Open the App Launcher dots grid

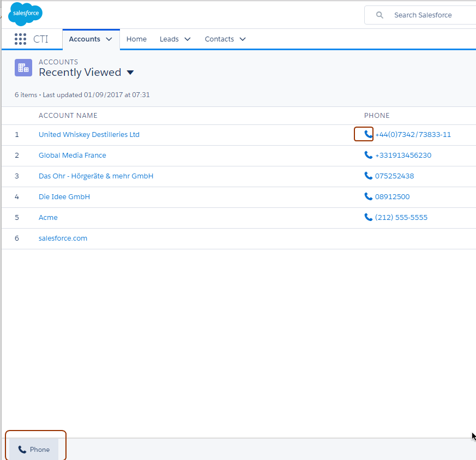pyautogui.click(x=20, y=39)
